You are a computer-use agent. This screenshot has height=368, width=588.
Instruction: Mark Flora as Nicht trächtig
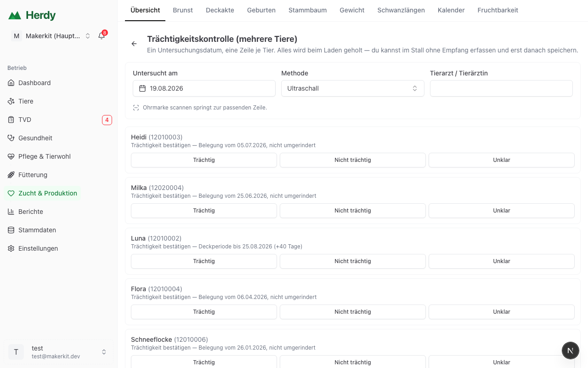click(x=353, y=312)
